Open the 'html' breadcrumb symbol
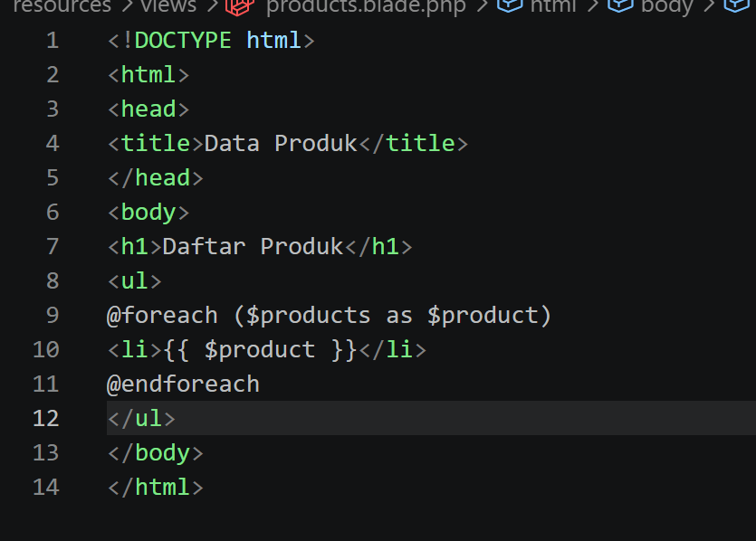The height and width of the screenshot is (541, 756). [553, 5]
